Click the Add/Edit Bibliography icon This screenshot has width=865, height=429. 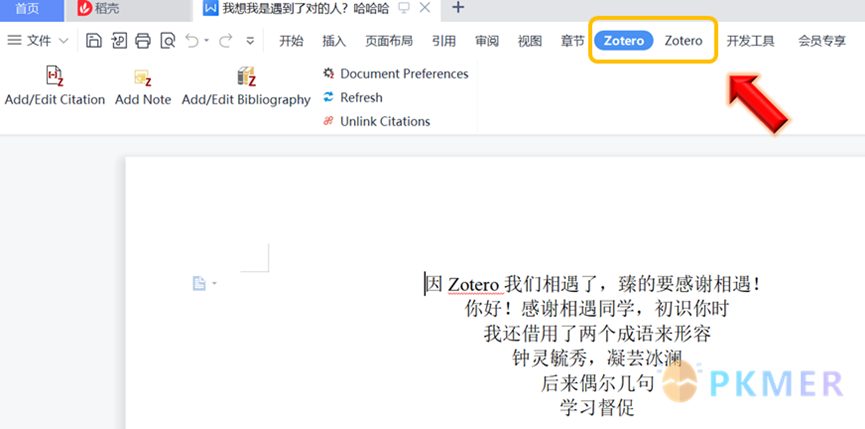(x=246, y=77)
